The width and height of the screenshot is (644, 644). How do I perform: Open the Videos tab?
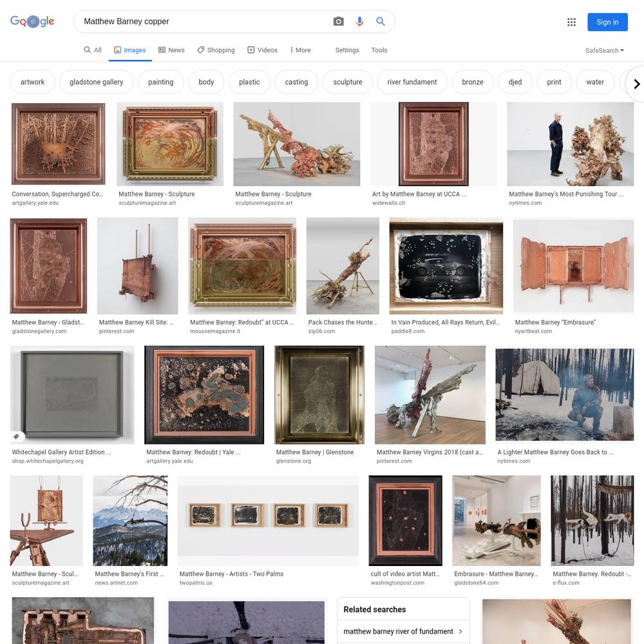263,50
